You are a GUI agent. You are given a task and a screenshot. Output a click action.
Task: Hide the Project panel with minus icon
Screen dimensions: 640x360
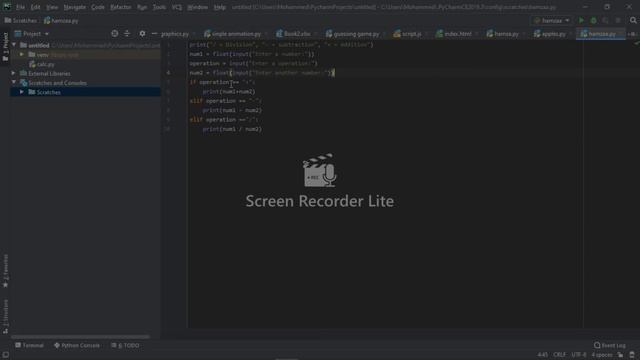154,34
